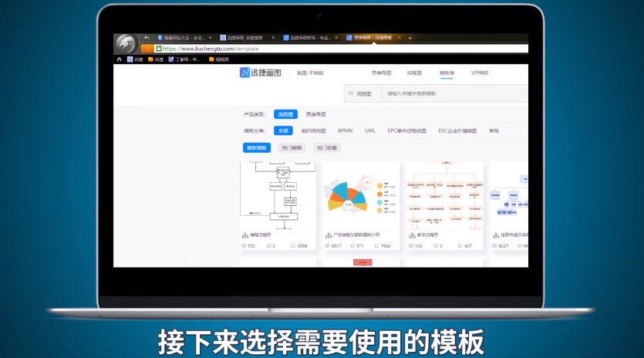Open the orange teaching flowchart template thumbnail
This screenshot has width=644, height=358.
tap(445, 196)
